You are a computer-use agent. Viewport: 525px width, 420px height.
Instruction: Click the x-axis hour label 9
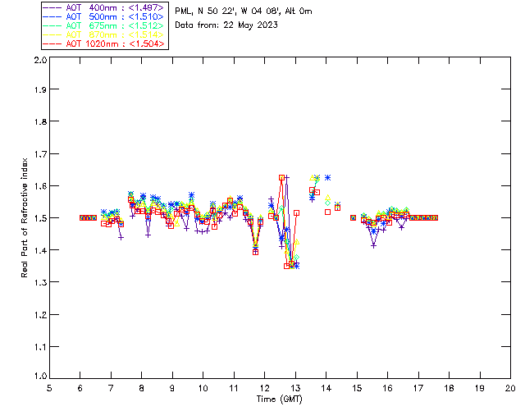[x=172, y=389]
